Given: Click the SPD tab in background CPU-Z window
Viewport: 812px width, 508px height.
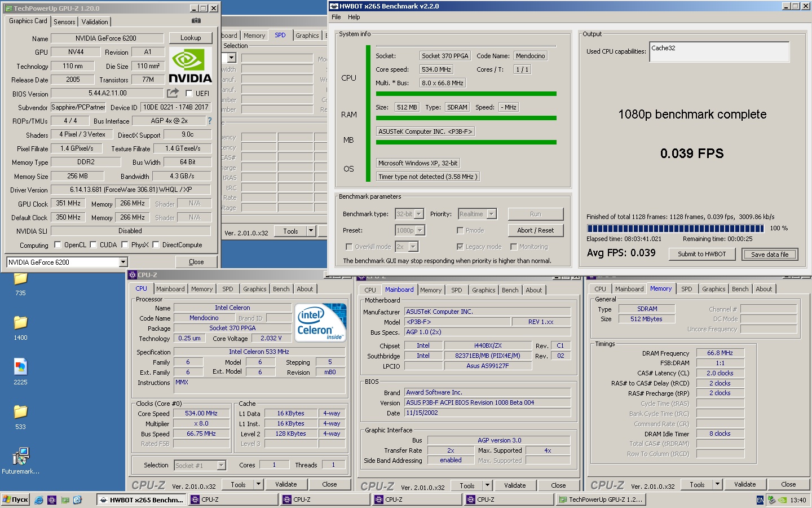Looking at the screenshot, I should (280, 35).
